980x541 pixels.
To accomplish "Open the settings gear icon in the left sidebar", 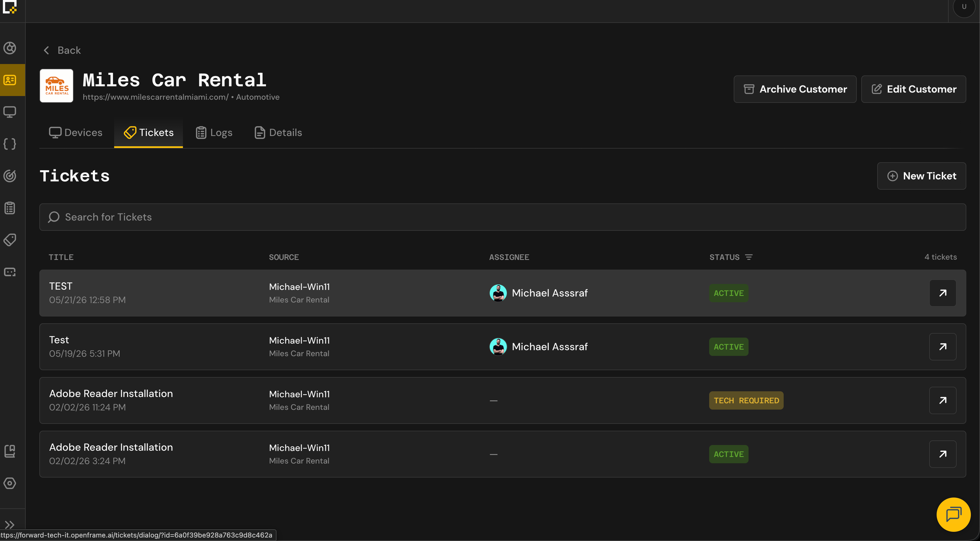I will click(x=10, y=483).
